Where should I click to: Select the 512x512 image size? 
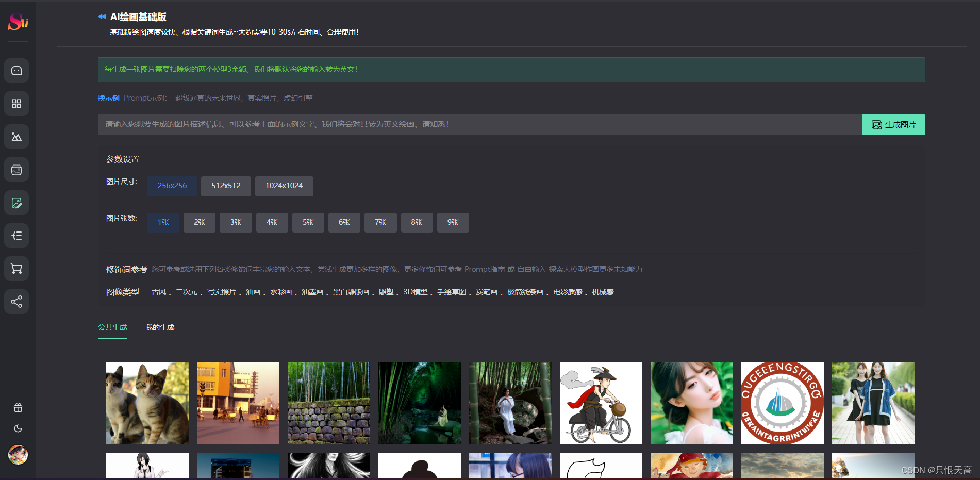click(226, 186)
